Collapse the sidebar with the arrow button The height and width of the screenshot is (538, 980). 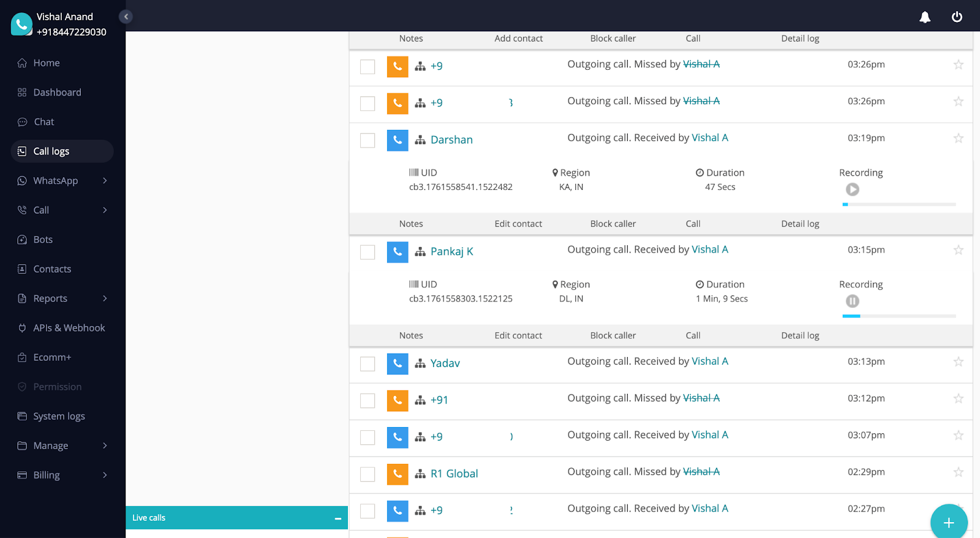pyautogui.click(x=126, y=17)
